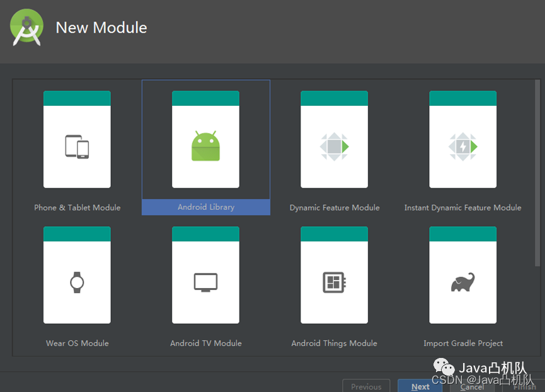Click the Dynamic Feature Module label

[335, 207]
